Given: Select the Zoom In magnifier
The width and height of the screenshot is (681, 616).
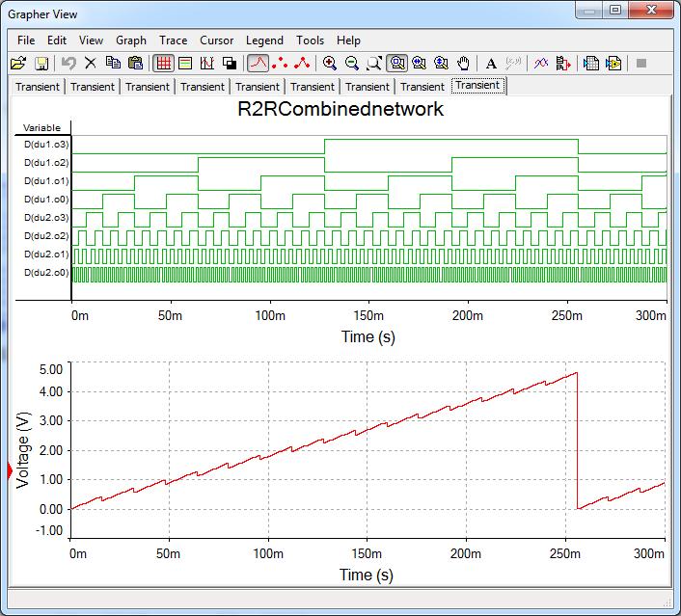Looking at the screenshot, I should (x=330, y=64).
